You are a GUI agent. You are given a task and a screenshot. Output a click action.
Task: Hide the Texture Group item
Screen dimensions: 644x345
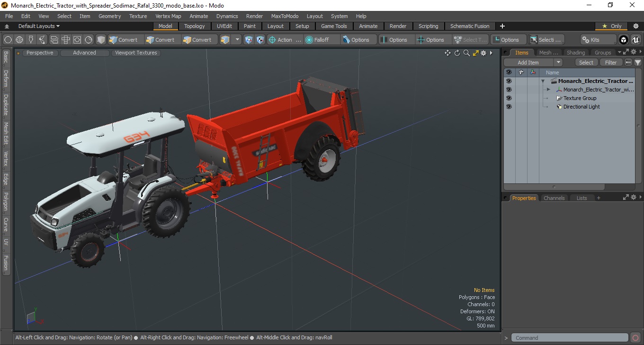pos(509,98)
